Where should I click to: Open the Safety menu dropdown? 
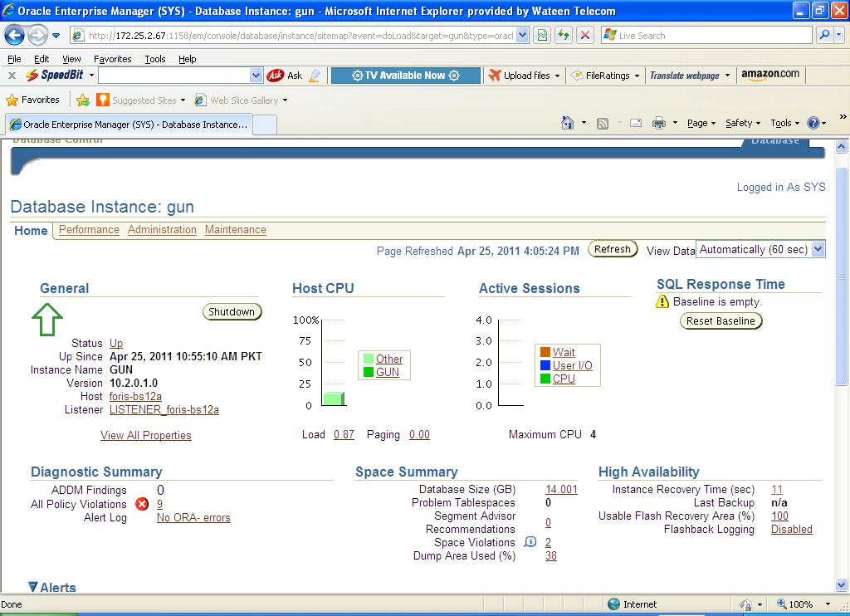(x=743, y=123)
